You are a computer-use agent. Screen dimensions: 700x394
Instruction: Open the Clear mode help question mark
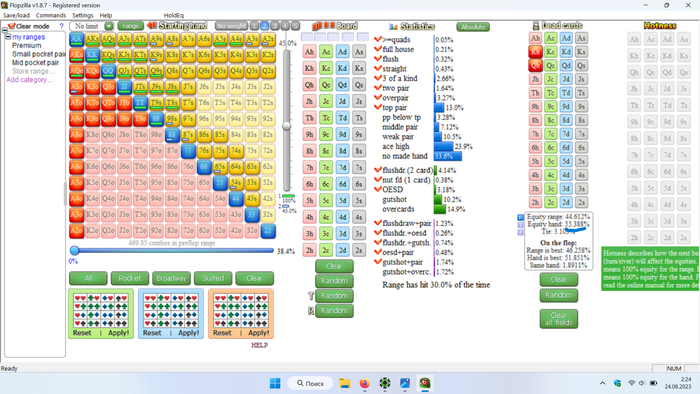click(x=62, y=26)
